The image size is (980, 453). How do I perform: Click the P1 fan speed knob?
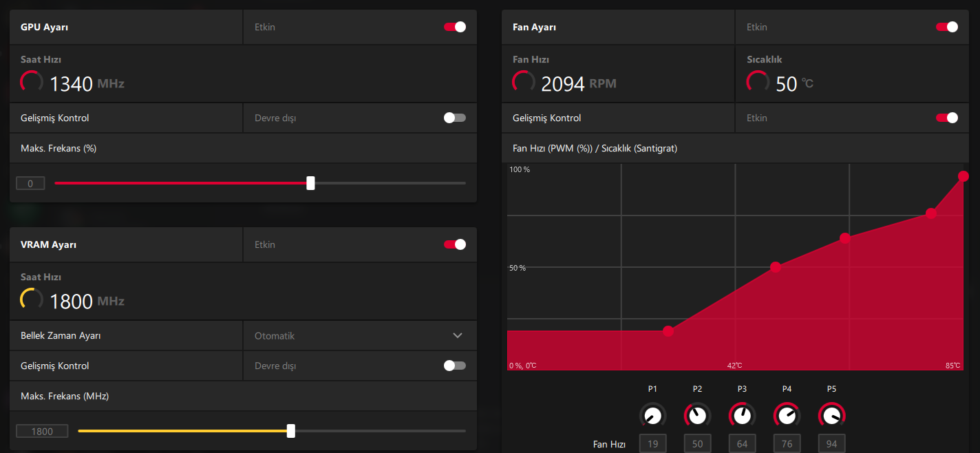[652, 415]
